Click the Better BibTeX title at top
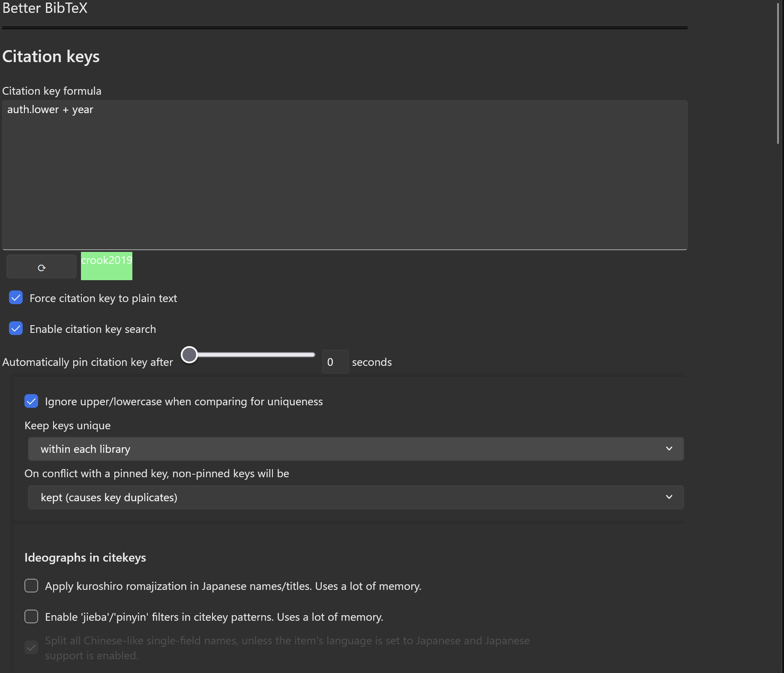The width and height of the screenshot is (784, 673). (45, 8)
